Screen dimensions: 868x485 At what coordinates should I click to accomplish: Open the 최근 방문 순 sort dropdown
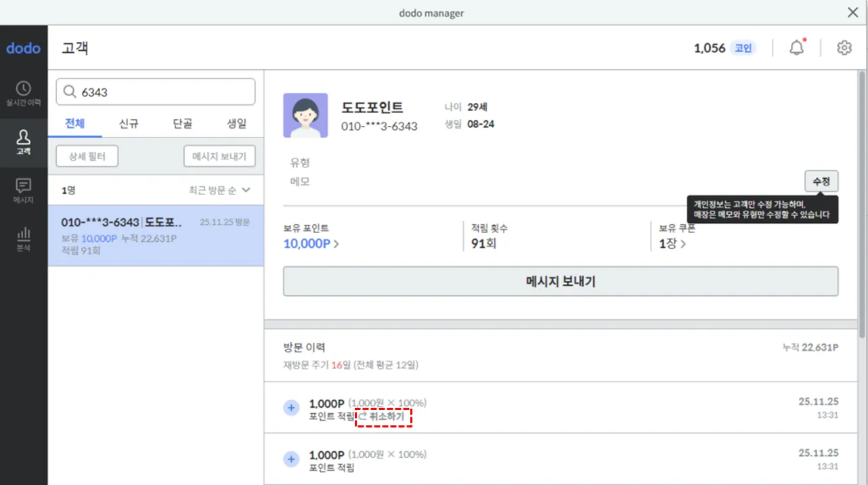coord(219,190)
